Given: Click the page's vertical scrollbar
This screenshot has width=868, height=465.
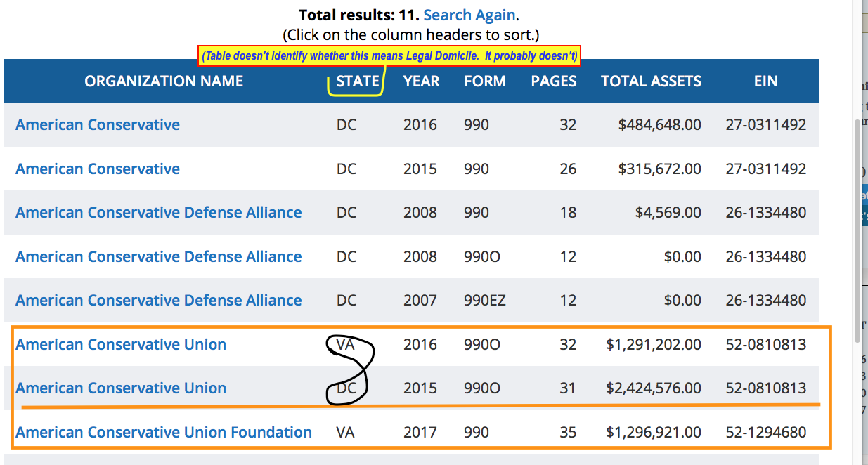Looking at the screenshot, I should (857, 232).
